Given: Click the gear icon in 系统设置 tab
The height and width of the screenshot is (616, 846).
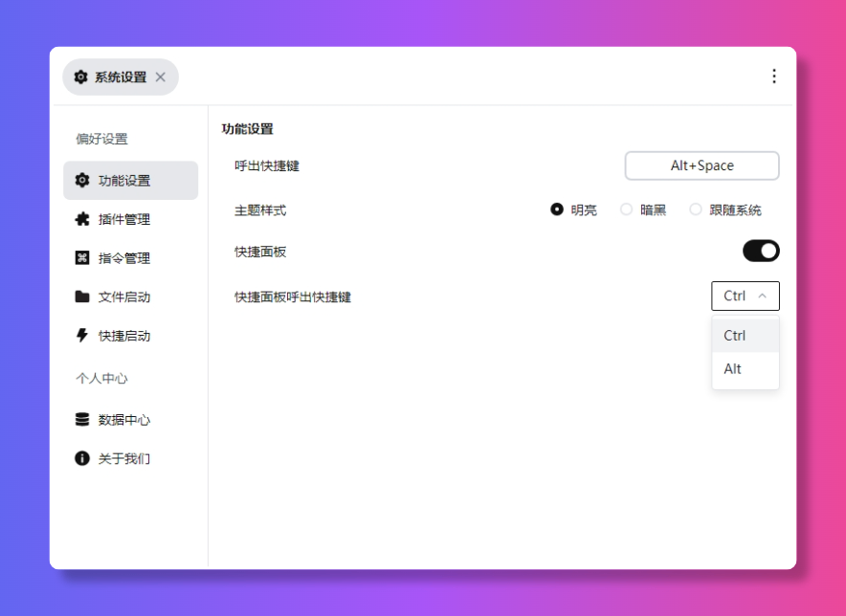Looking at the screenshot, I should (81, 77).
